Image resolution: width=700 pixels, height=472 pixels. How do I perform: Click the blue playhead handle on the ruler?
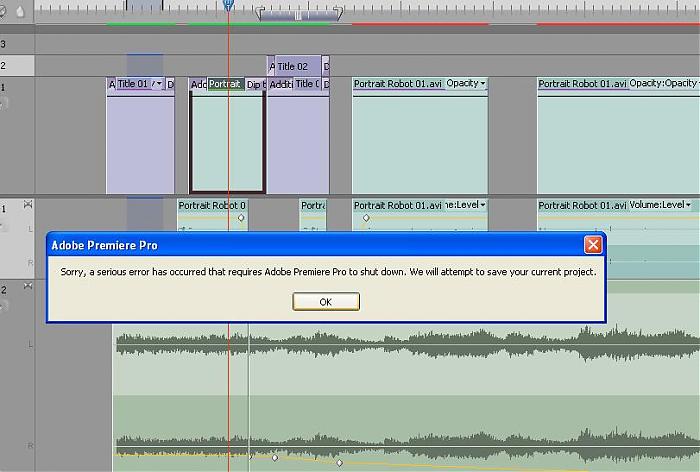[228, 5]
